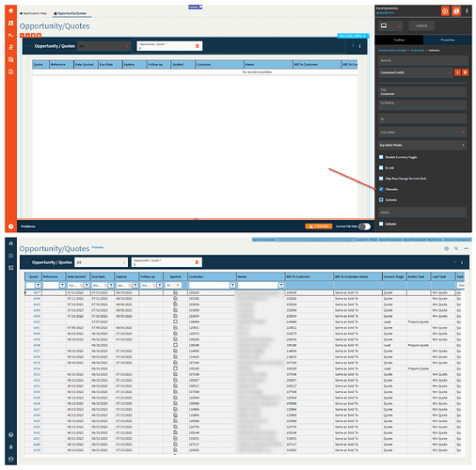Click the checklist icon in orange sidebar
This screenshot has width=476, height=470.
11,35
